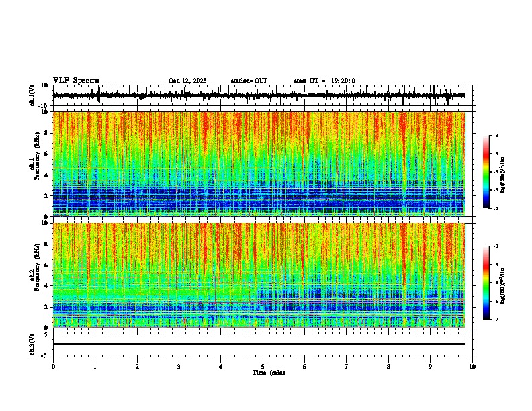Click the ch.1 spectrogram plot

[259, 164]
